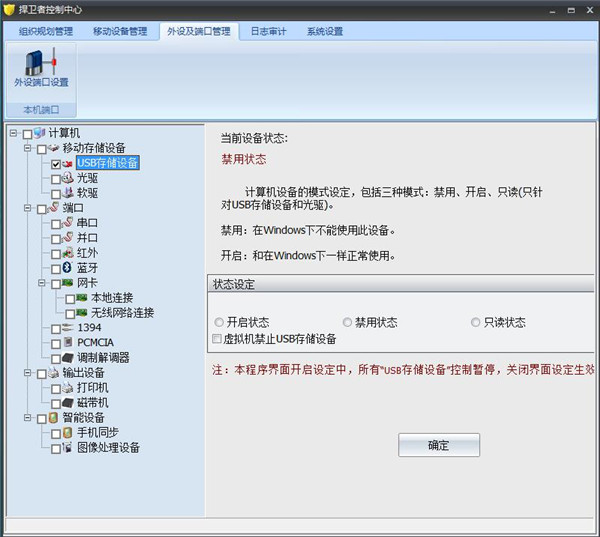The width and height of the screenshot is (600, 537).
Task: Collapse the 网卡 tree node
Action: click(41, 283)
